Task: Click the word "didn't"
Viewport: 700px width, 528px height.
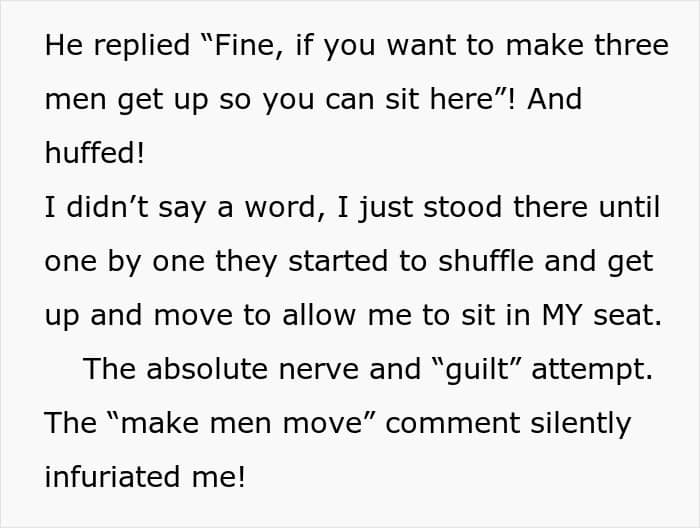Action: pyautogui.click(x=107, y=207)
